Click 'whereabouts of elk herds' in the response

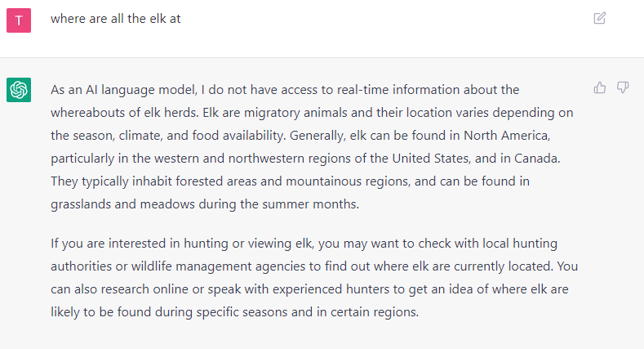click(x=123, y=113)
